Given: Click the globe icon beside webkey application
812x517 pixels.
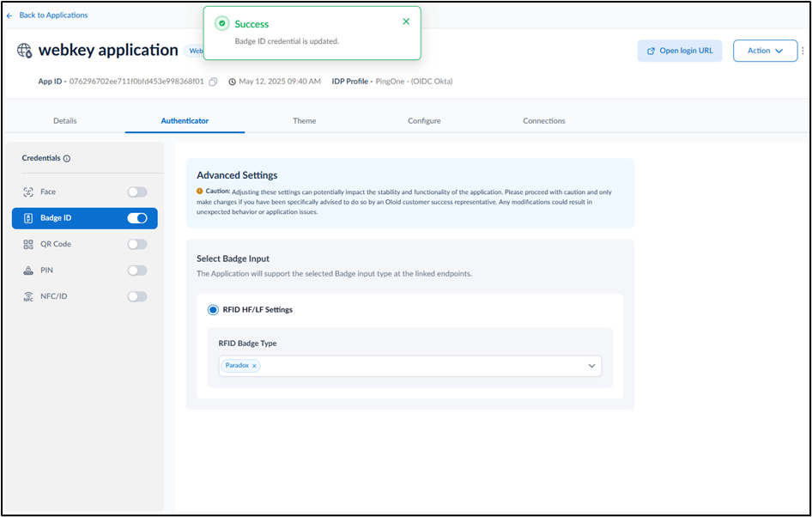Looking at the screenshot, I should (x=24, y=51).
